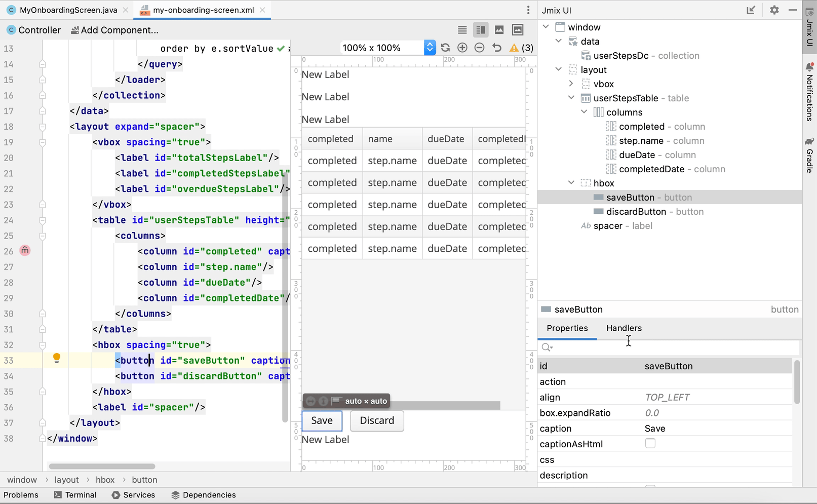
Task: Open Jmix UI panel settings gear
Action: (x=774, y=10)
